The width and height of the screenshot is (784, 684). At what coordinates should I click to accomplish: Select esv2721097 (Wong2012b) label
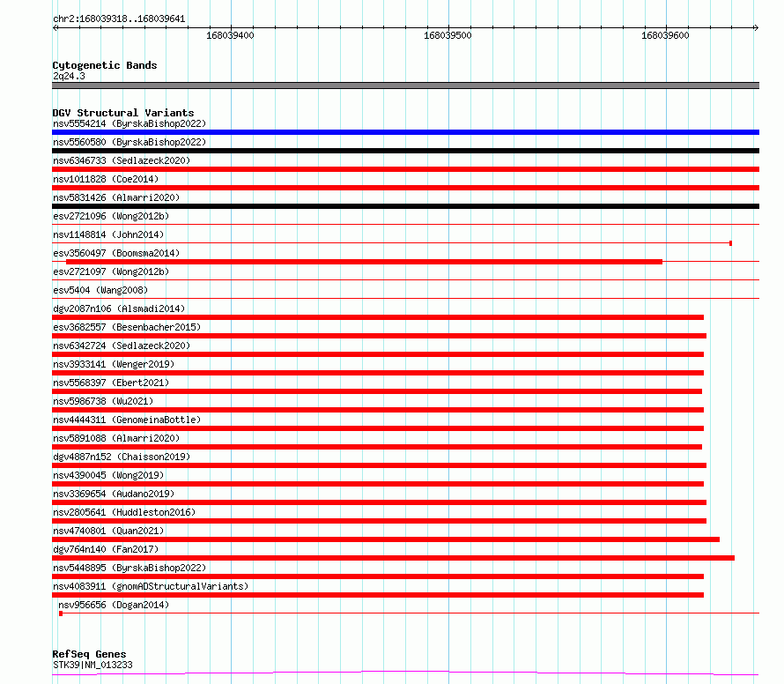tap(111, 271)
